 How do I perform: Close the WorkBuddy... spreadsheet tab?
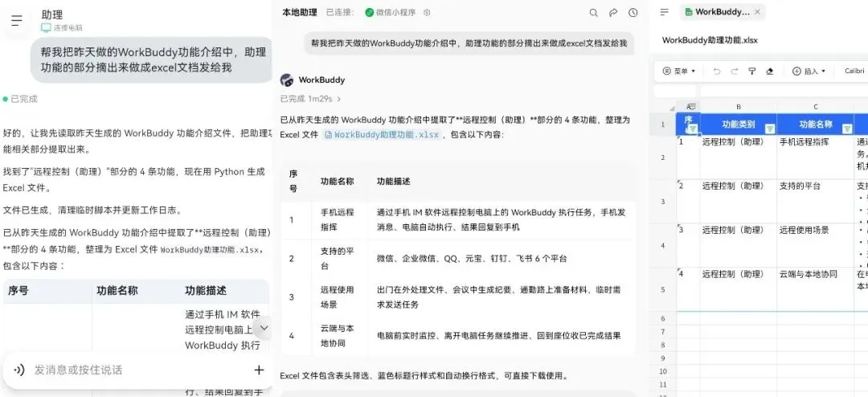click(757, 11)
